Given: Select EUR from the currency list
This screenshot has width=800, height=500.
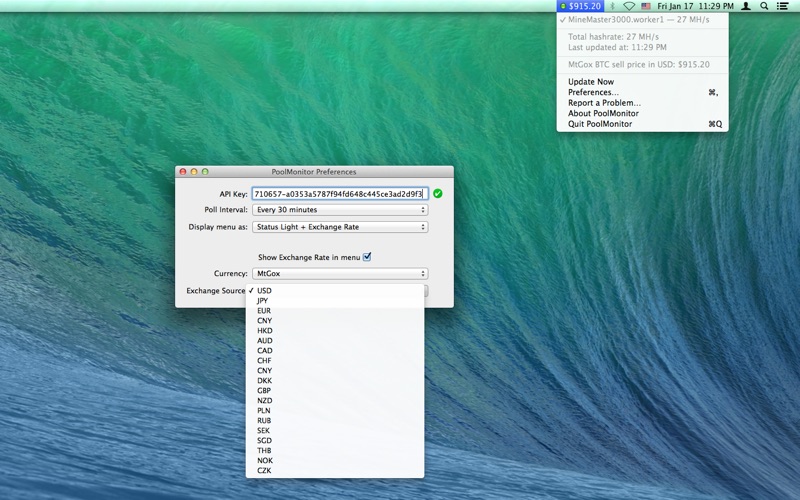Looking at the screenshot, I should (264, 310).
